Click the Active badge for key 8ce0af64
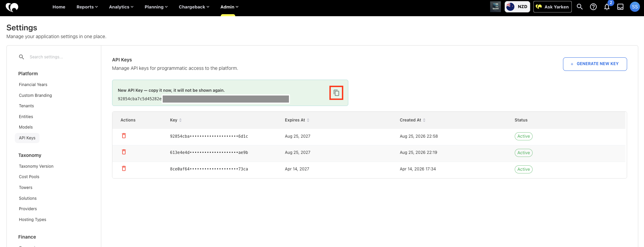644x247 pixels. click(524, 169)
